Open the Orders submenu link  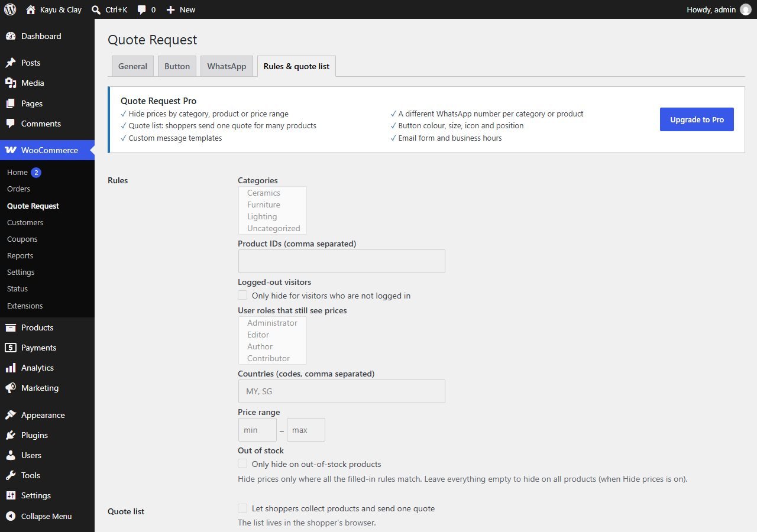pyautogui.click(x=18, y=189)
